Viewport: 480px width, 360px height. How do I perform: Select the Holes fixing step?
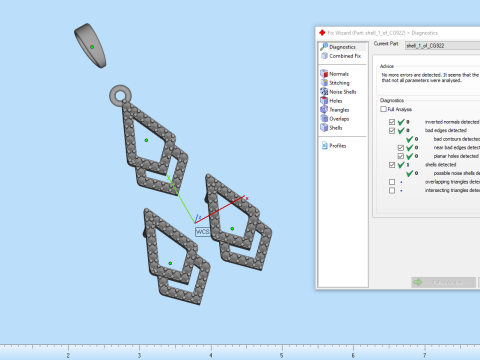[x=331, y=101]
